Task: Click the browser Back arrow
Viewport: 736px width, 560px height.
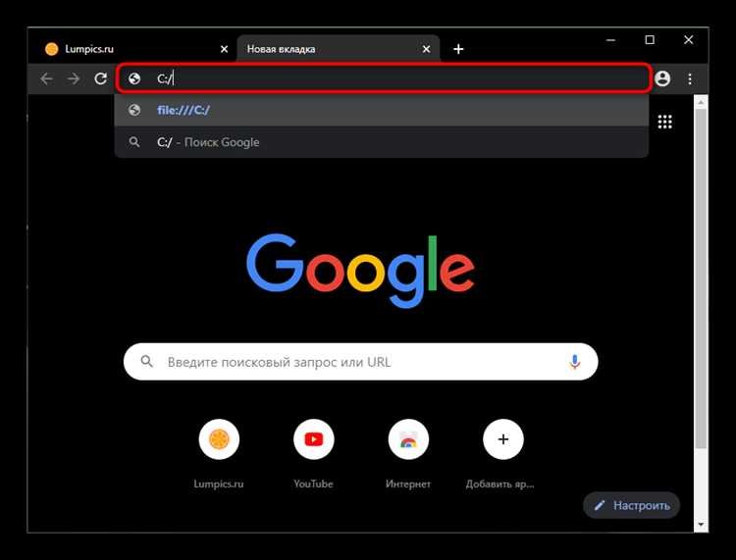Action: (46, 78)
